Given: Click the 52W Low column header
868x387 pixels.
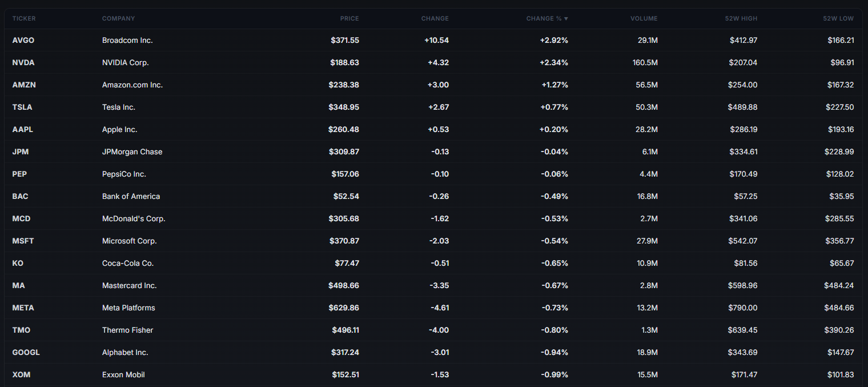Looking at the screenshot, I should tap(838, 19).
